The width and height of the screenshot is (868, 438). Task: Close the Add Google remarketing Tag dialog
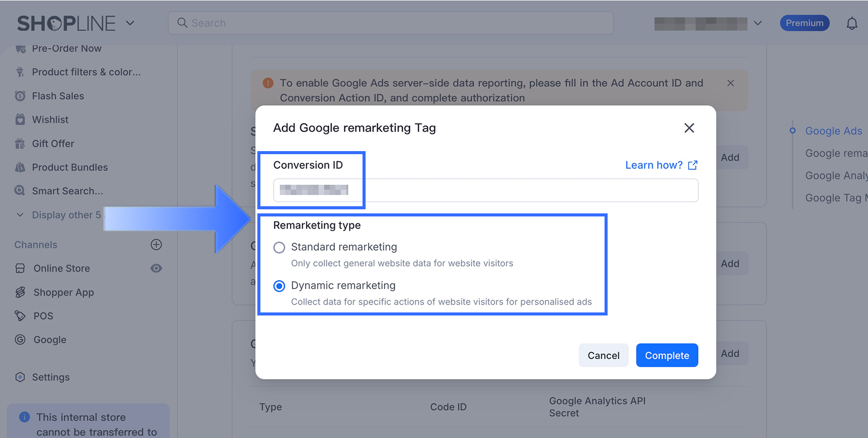click(689, 128)
